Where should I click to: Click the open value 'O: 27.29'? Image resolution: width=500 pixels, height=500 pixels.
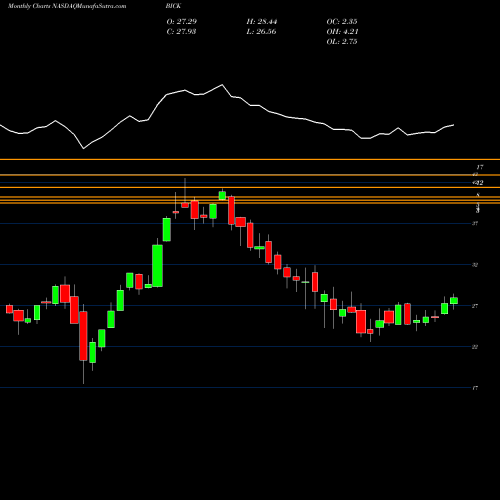point(182,22)
